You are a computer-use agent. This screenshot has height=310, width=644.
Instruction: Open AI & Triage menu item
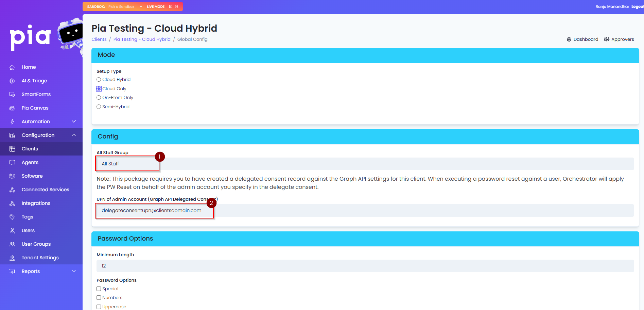41,81
